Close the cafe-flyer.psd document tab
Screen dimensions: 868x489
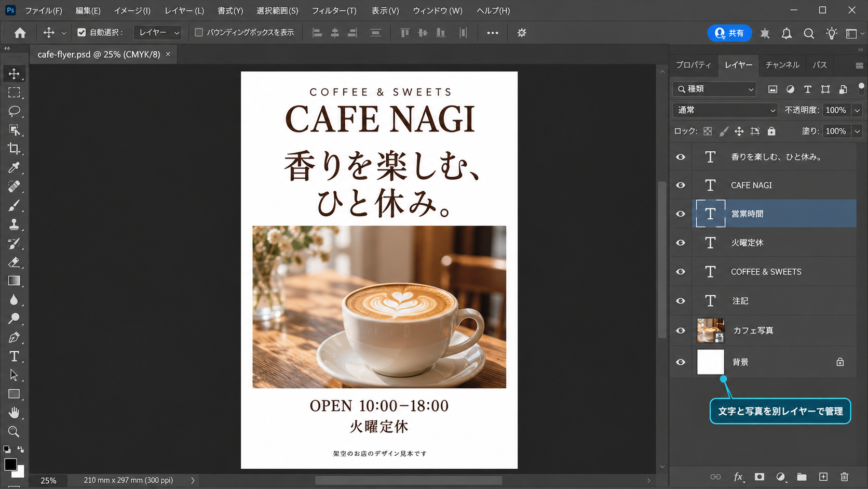[168, 54]
